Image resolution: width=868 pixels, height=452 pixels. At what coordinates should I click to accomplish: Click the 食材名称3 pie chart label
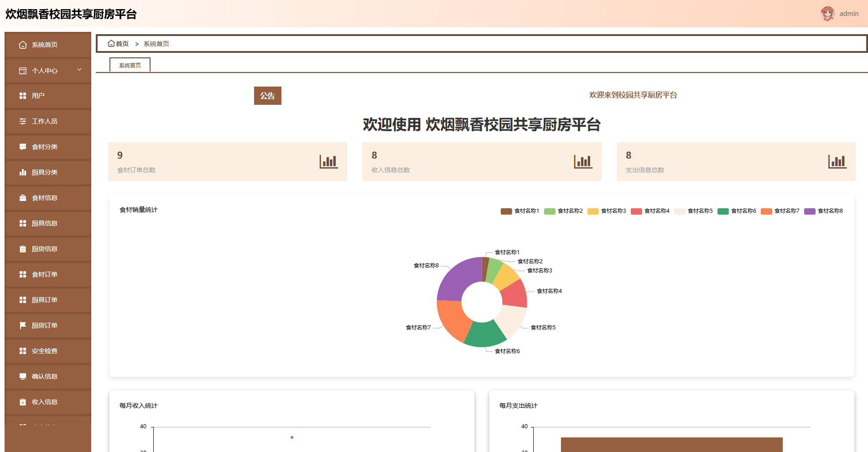tap(540, 270)
